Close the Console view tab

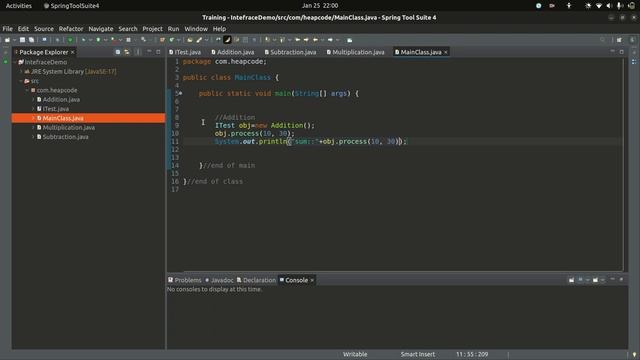point(312,280)
